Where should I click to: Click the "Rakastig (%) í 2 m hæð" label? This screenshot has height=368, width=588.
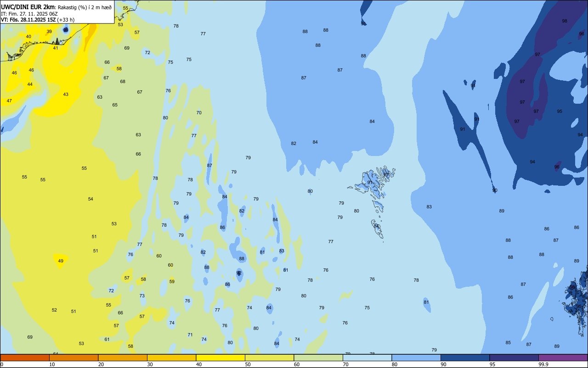pyautogui.click(x=85, y=7)
